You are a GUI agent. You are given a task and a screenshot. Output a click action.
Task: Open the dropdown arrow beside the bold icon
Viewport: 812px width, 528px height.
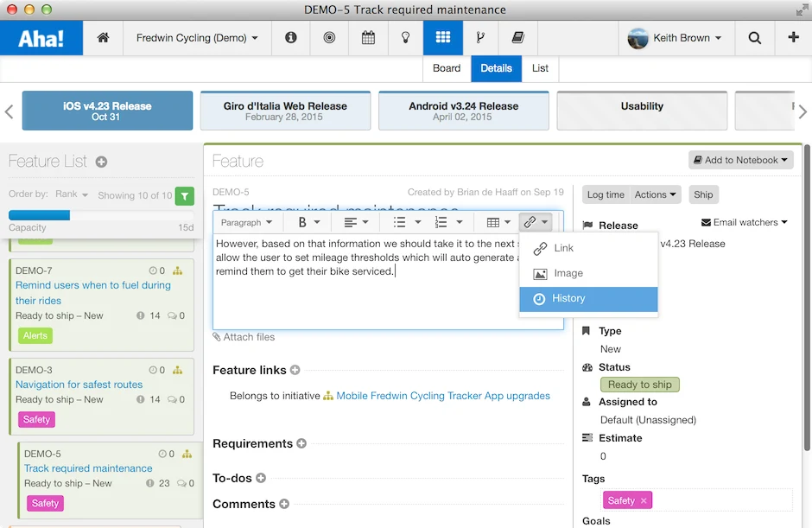tap(317, 222)
